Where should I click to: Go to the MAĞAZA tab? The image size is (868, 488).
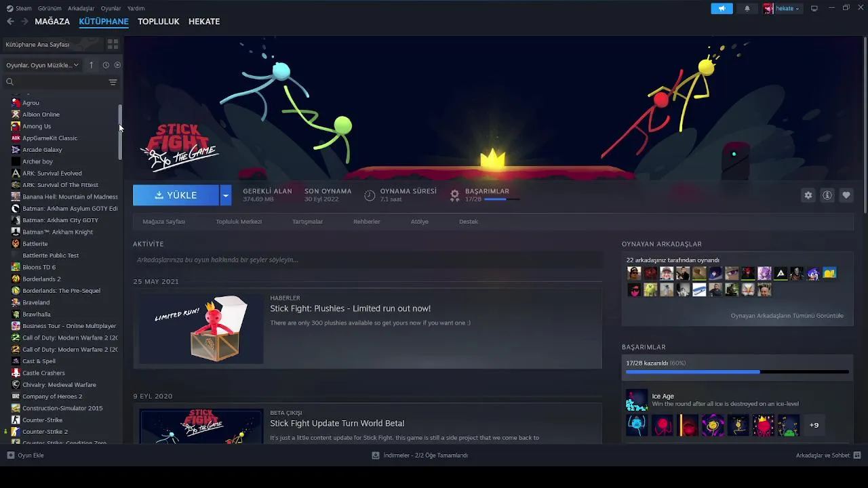pyautogui.click(x=52, y=22)
